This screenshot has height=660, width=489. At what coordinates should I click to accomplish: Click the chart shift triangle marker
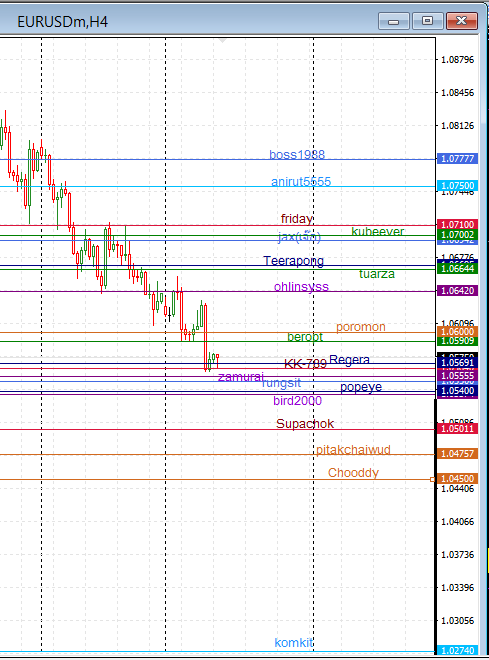[x=223, y=41]
